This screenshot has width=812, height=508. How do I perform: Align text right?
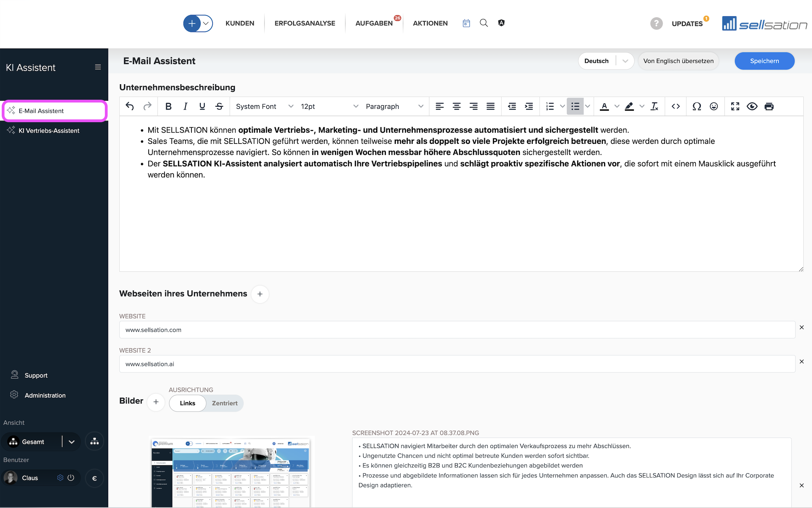(x=474, y=106)
